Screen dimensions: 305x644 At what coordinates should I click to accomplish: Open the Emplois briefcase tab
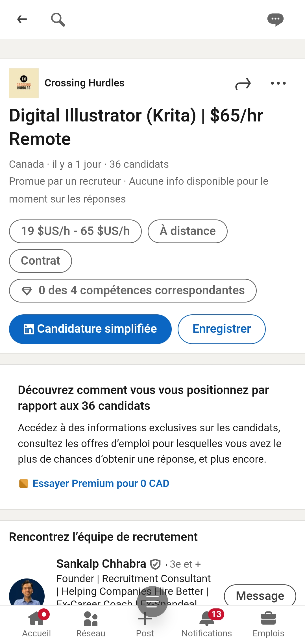pyautogui.click(x=268, y=624)
